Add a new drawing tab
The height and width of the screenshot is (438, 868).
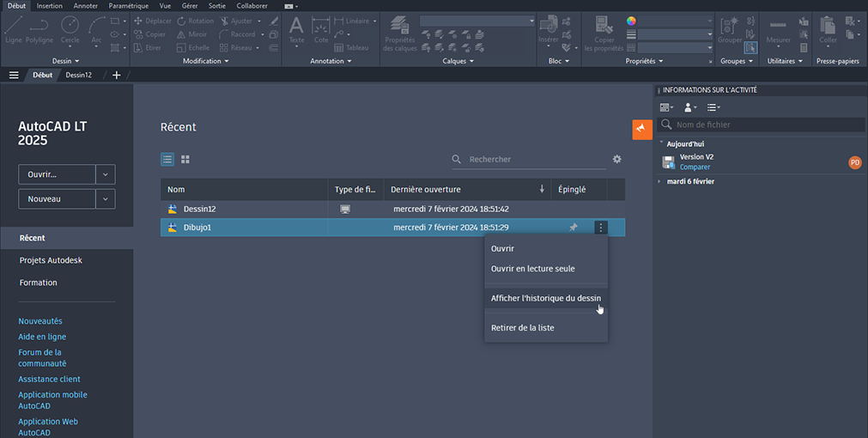[x=116, y=75]
